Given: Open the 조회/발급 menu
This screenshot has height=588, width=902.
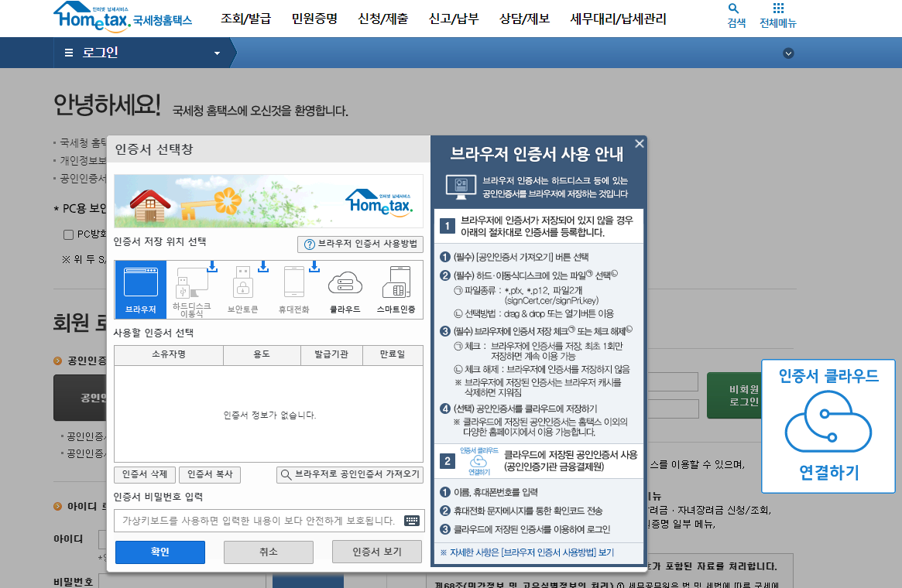Looking at the screenshot, I should click(245, 19).
